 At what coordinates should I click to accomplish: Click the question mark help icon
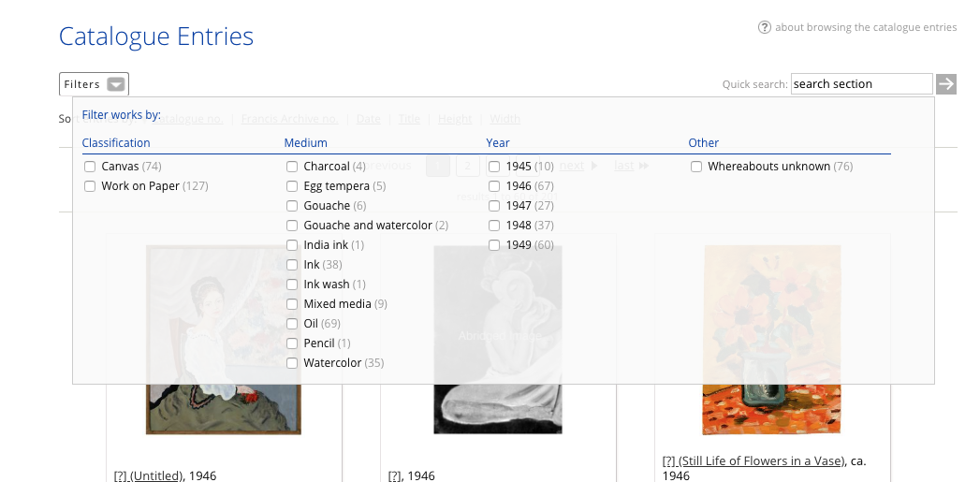(x=765, y=27)
